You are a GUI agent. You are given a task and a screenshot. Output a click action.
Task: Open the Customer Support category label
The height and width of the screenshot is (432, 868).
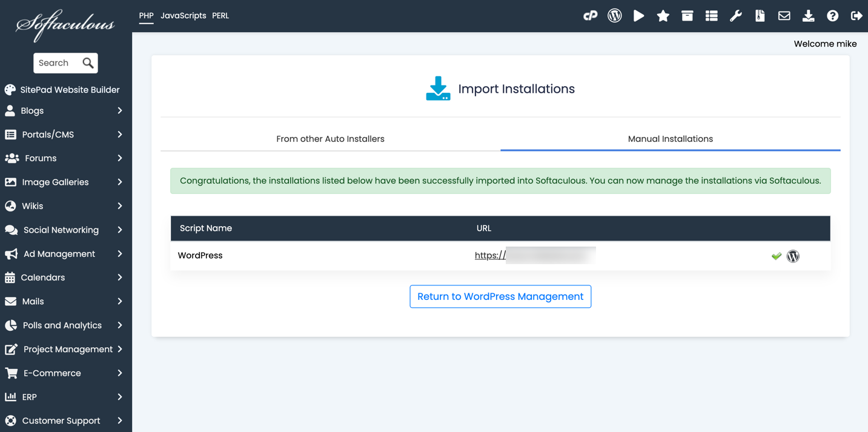(61, 420)
